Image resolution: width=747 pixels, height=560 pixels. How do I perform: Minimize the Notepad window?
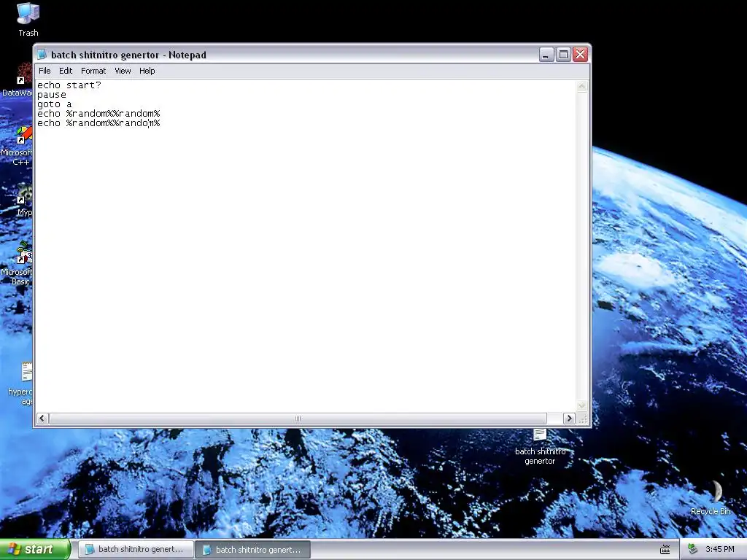(x=546, y=55)
